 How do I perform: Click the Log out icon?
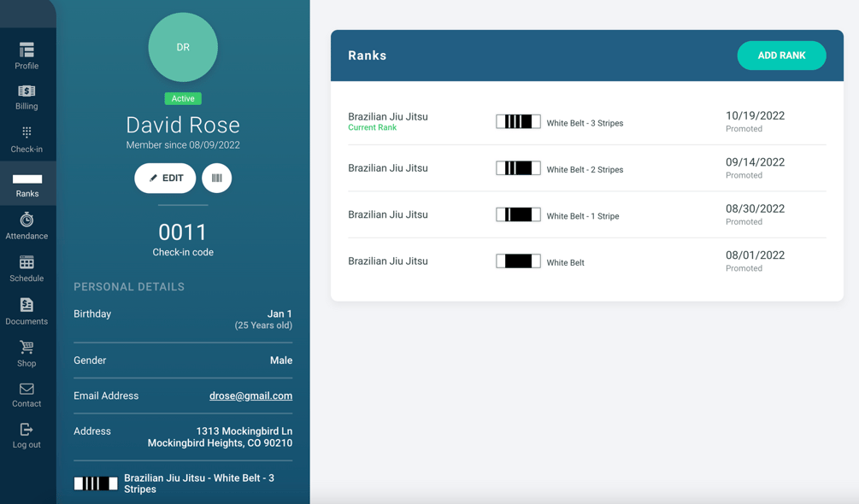click(x=26, y=430)
